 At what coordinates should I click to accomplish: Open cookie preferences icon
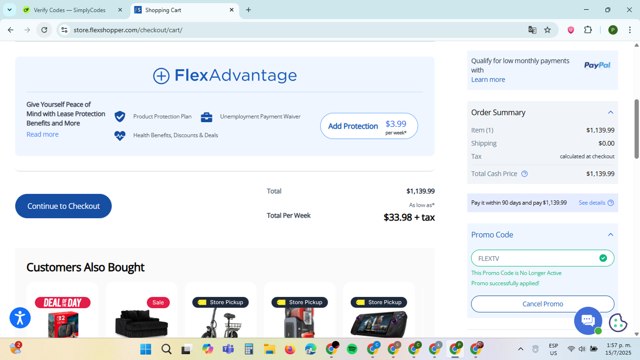tap(618, 322)
